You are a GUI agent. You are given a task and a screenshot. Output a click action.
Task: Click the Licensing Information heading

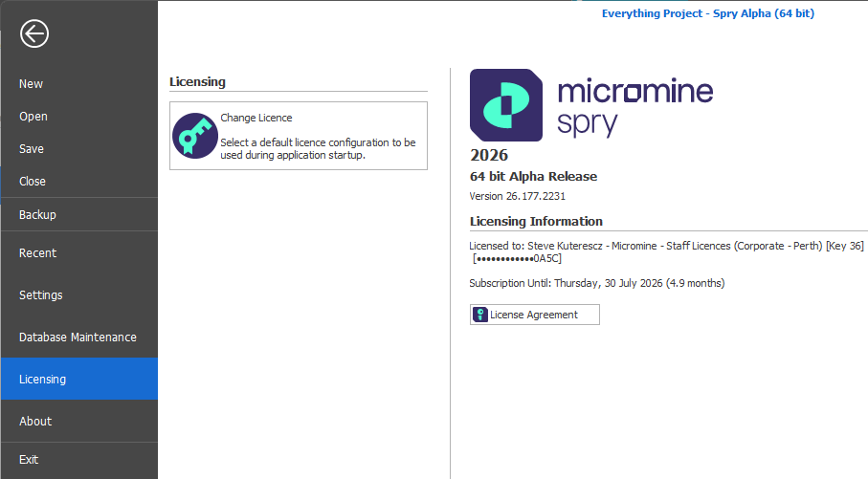click(536, 221)
